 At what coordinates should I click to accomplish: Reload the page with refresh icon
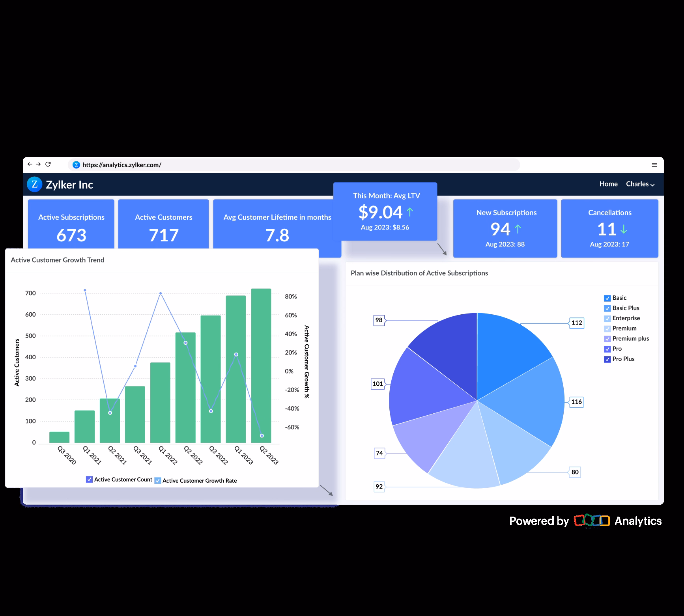coord(48,164)
